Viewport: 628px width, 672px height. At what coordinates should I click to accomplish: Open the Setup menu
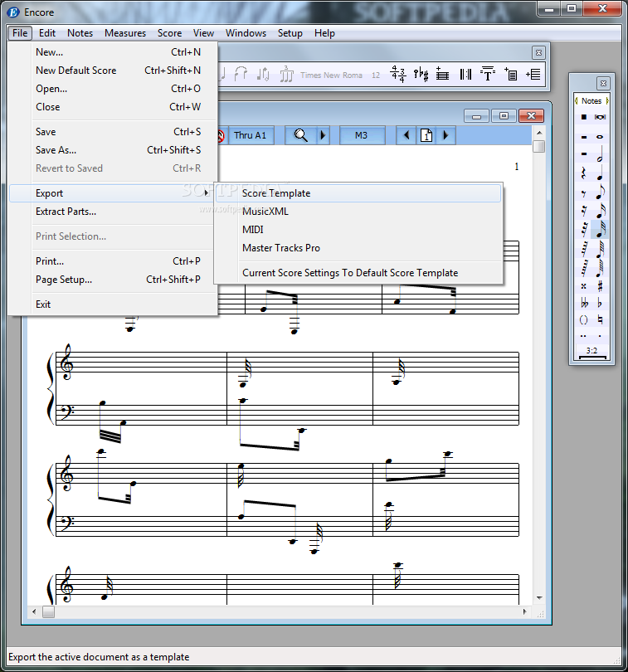(290, 33)
